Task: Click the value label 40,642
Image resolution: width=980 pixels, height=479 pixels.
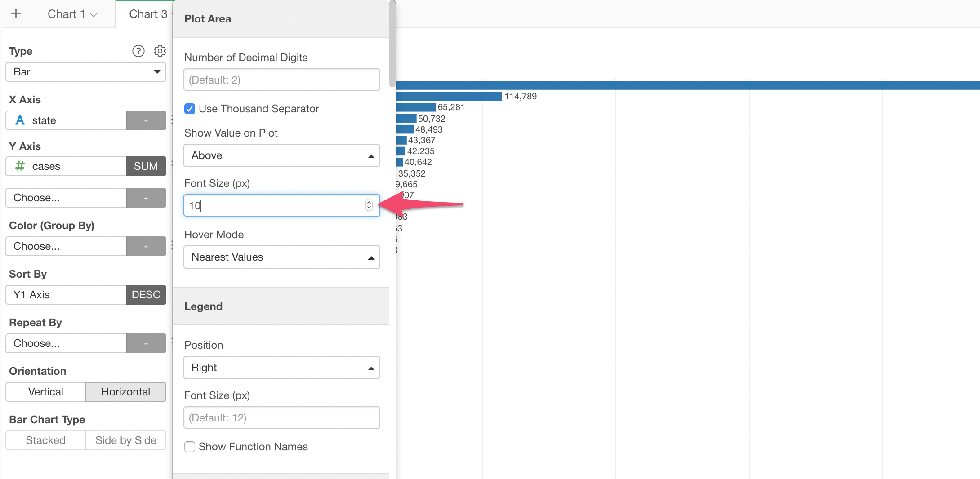Action: click(x=418, y=162)
